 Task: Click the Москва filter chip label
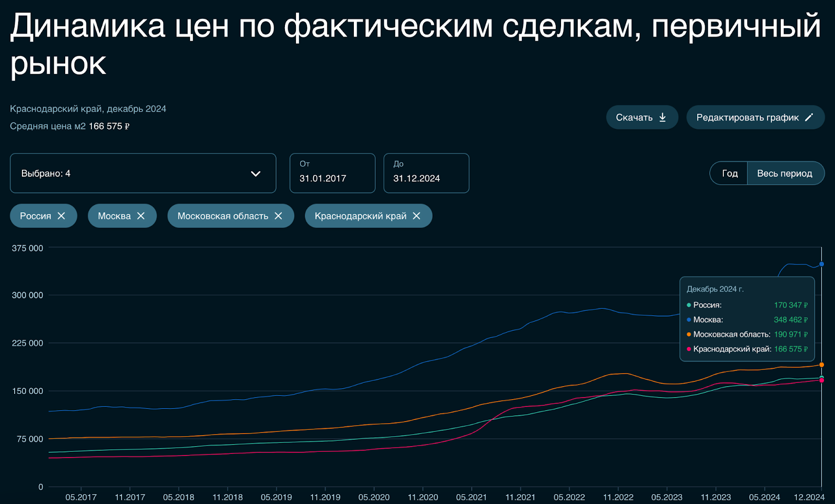click(114, 216)
